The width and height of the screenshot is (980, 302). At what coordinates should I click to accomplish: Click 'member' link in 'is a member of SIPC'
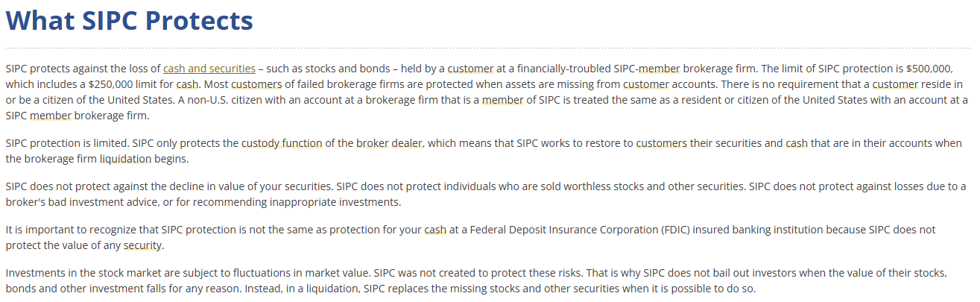503,100
